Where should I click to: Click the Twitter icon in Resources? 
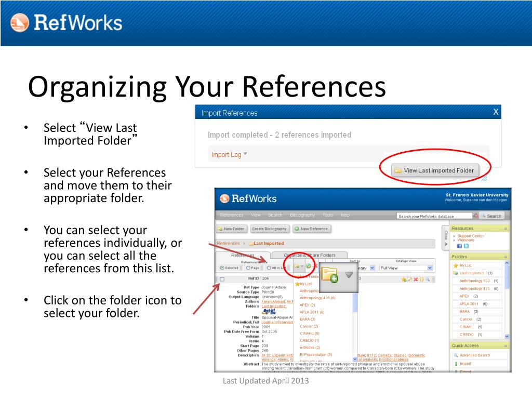[x=466, y=246]
